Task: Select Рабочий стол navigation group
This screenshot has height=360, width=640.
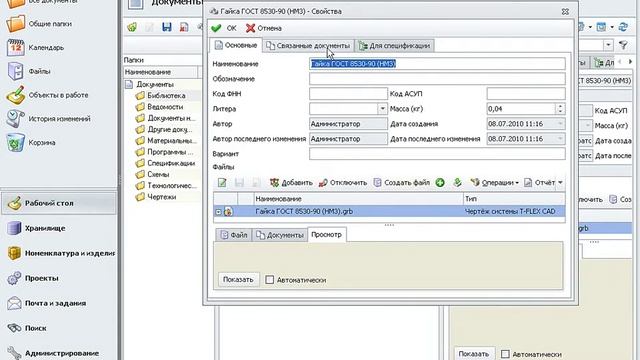Action: coord(58,203)
